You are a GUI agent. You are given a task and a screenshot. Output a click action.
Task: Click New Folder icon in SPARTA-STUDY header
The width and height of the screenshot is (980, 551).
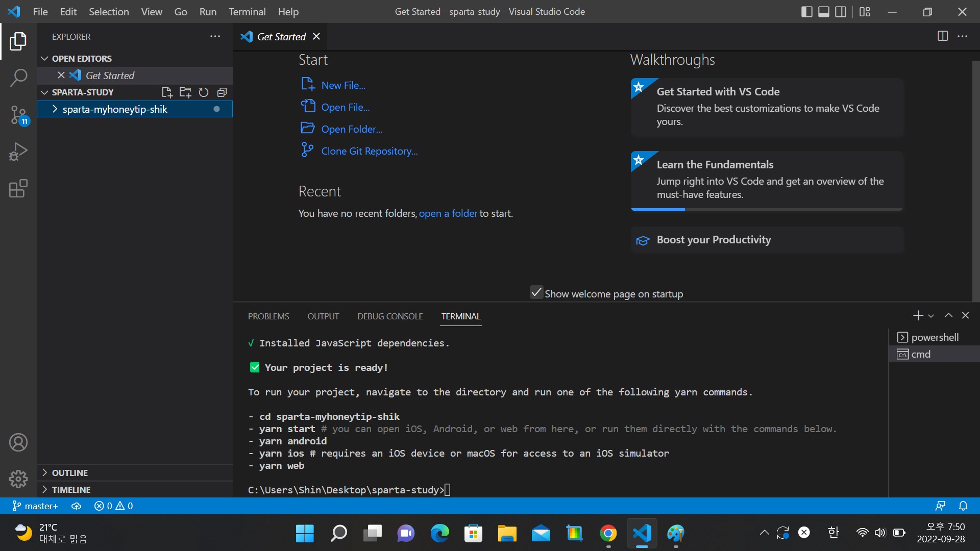point(185,92)
